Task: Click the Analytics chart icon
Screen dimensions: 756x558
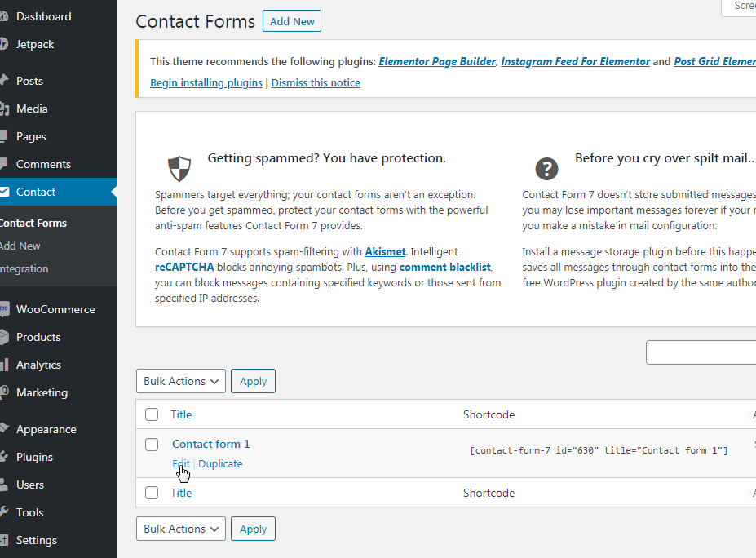Action: point(4,365)
